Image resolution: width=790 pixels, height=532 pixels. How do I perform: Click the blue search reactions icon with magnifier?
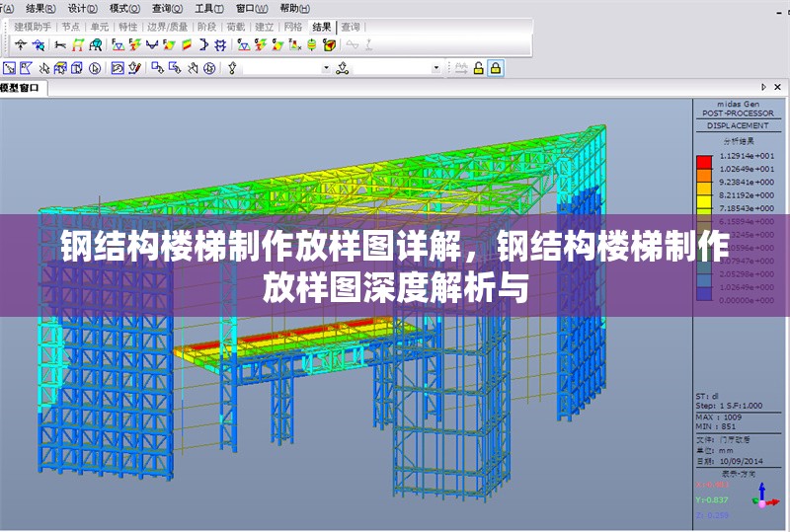pos(39,45)
